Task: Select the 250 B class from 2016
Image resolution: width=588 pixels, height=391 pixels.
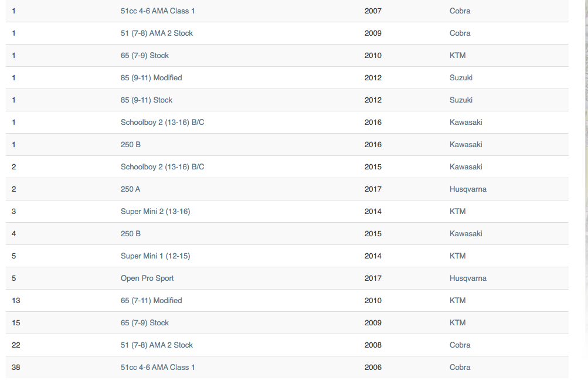Action: pyautogui.click(x=131, y=145)
